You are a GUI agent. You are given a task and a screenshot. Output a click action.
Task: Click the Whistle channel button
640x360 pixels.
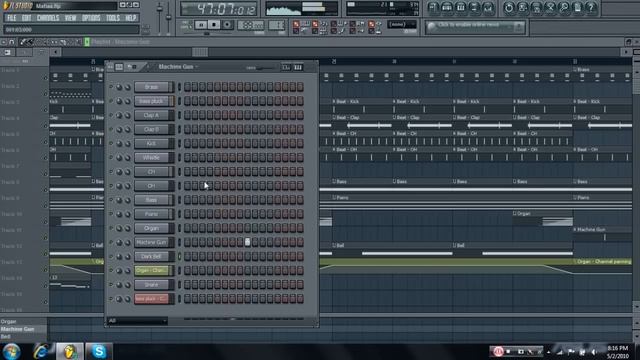coord(151,158)
